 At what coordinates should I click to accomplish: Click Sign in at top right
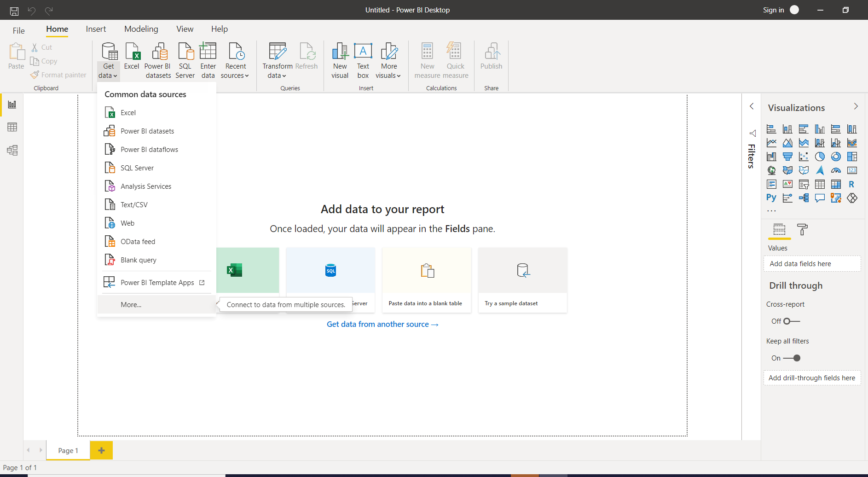click(773, 10)
